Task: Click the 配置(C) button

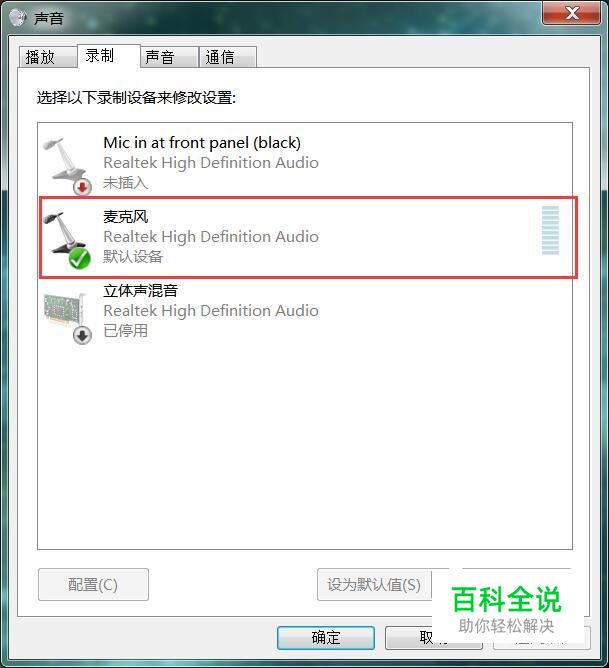Action: (x=93, y=584)
